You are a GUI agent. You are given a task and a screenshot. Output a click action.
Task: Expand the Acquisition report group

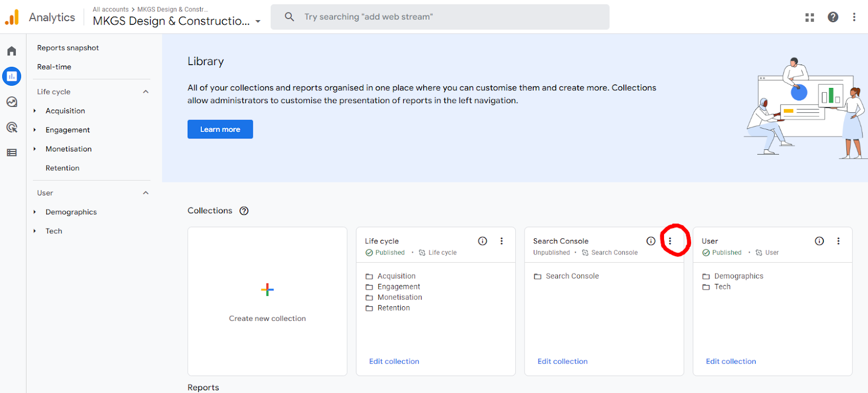[x=35, y=111]
